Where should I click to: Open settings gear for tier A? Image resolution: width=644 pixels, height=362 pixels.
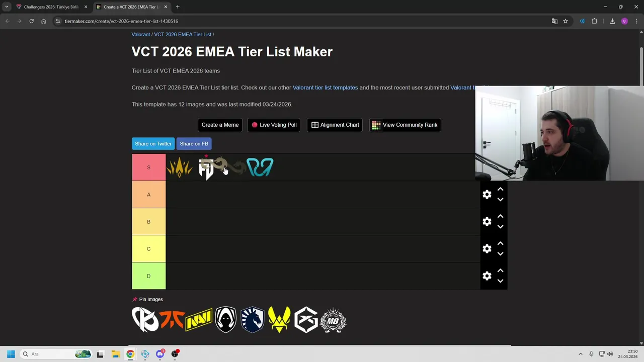coord(487,195)
